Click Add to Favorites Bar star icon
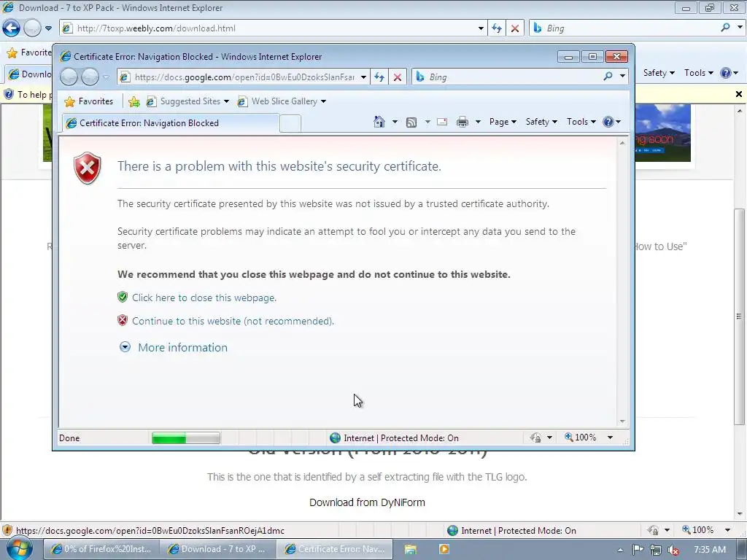The image size is (747, 560). (x=134, y=101)
